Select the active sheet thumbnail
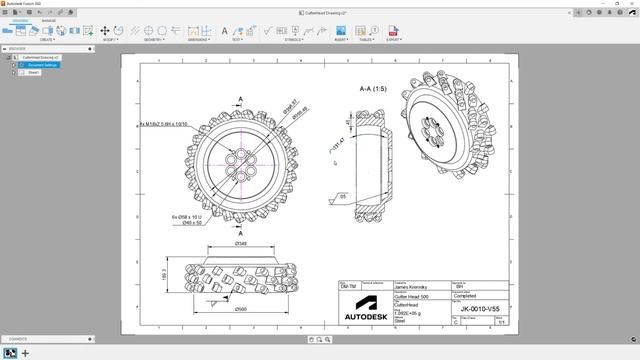 (10, 353)
